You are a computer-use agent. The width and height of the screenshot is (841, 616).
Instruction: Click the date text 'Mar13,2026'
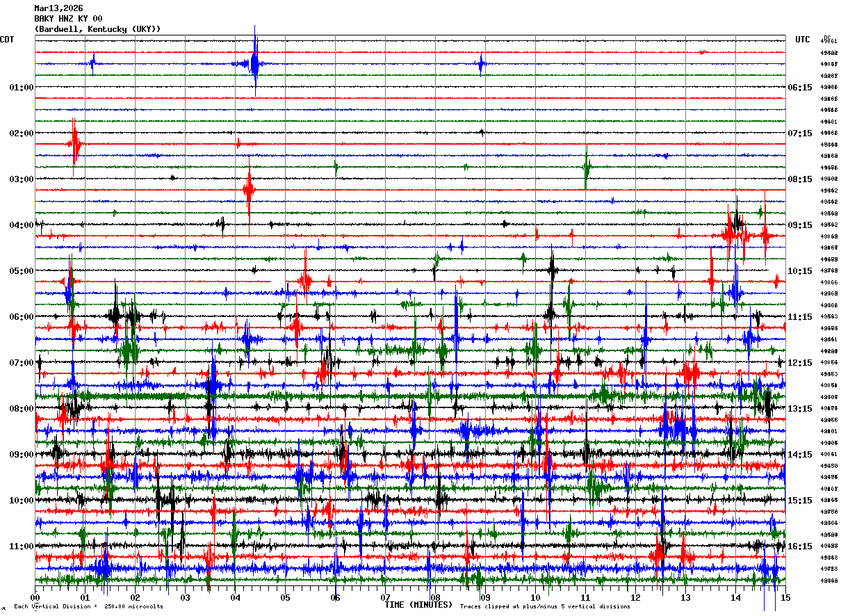[58, 8]
